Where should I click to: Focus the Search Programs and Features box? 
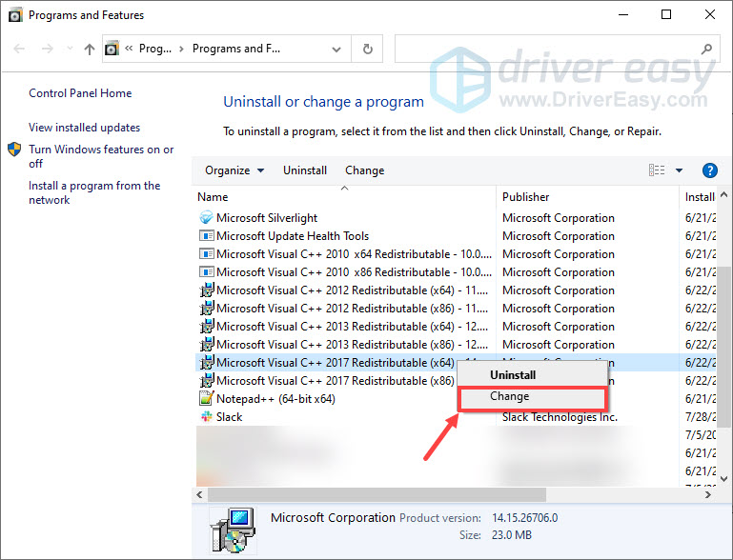[x=558, y=49]
